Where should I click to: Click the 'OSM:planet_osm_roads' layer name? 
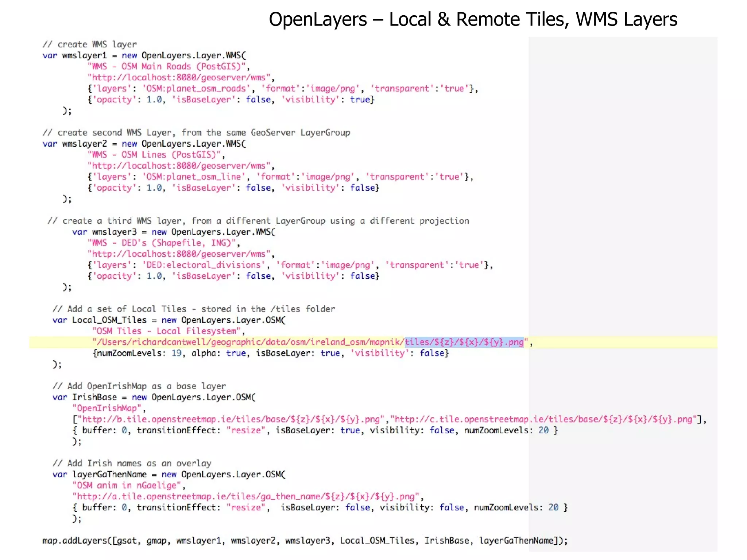point(196,89)
